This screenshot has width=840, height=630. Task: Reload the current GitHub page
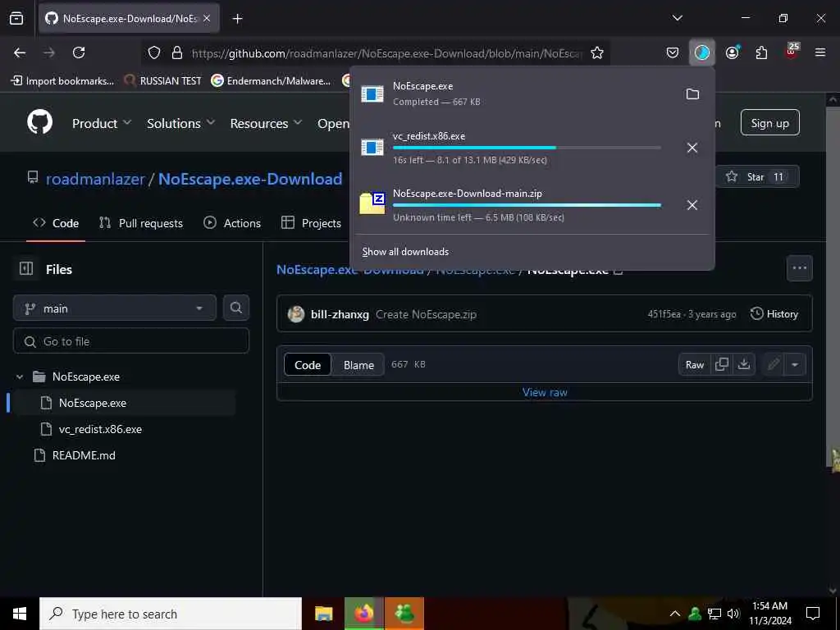[79, 52]
